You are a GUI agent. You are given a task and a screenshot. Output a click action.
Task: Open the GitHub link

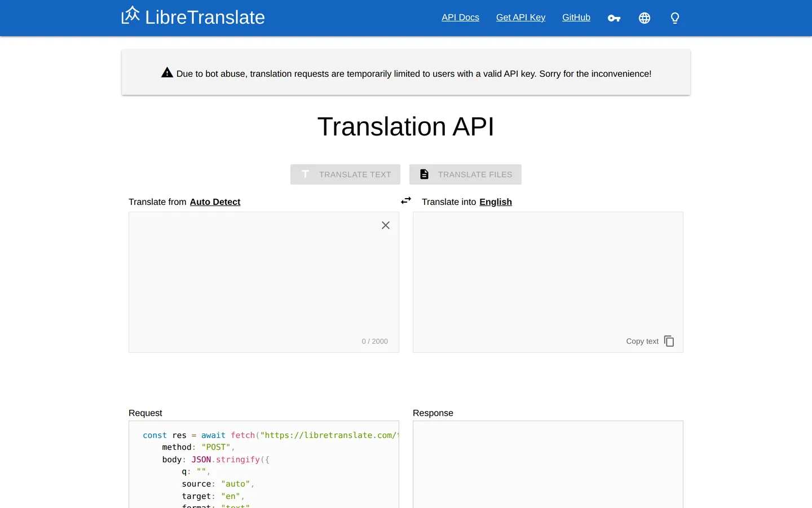pyautogui.click(x=576, y=17)
